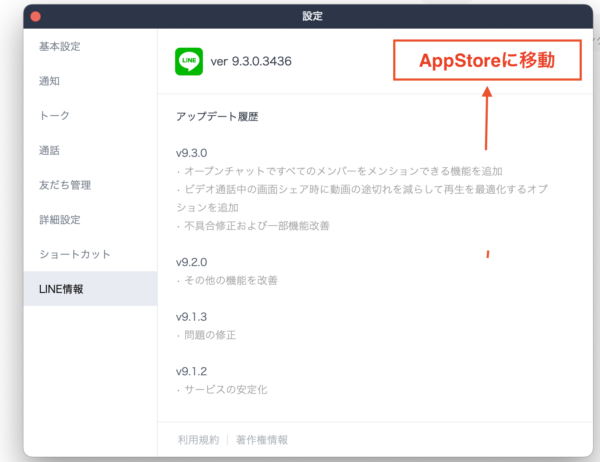Click version text ver 9.3.0.3436
This screenshot has height=462, width=600.
tap(251, 61)
